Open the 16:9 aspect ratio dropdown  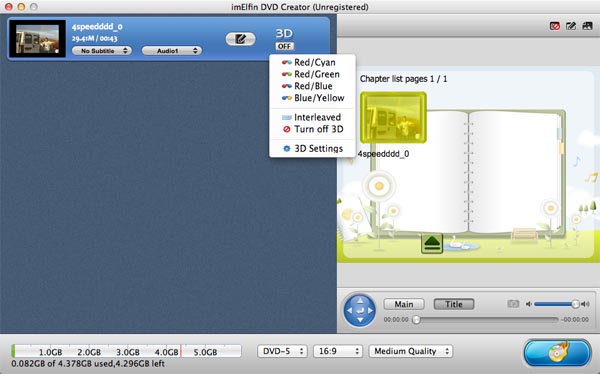coord(338,351)
